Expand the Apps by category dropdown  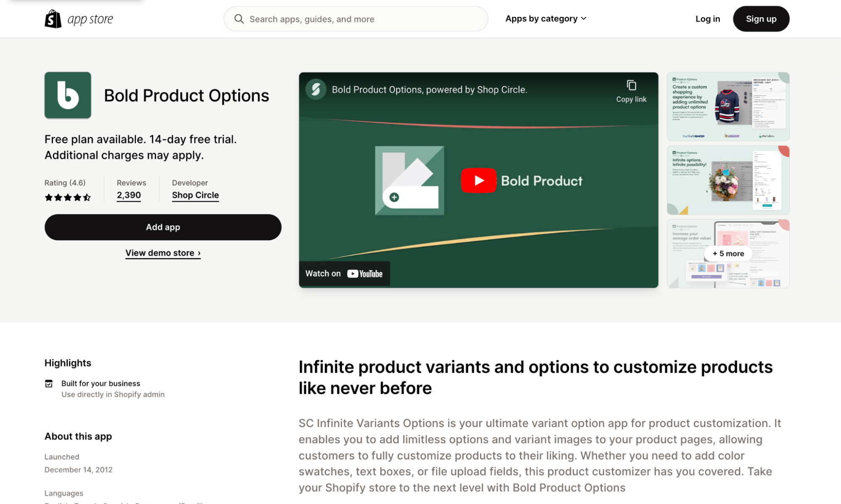point(546,18)
